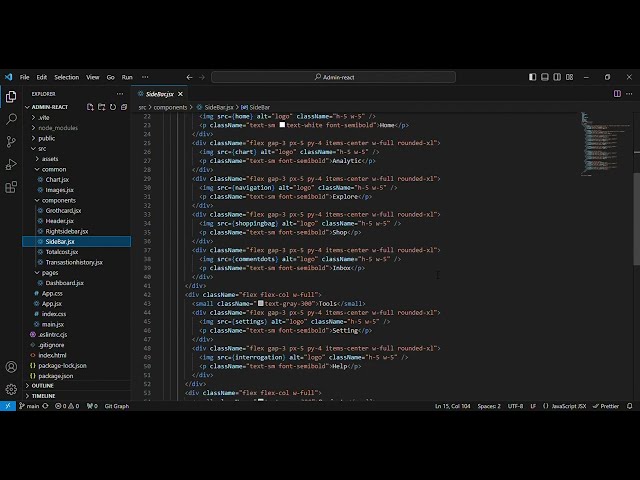640x480 pixels.
Task: Open the overflow menu ellipsis in menu bar
Action: coord(145,77)
